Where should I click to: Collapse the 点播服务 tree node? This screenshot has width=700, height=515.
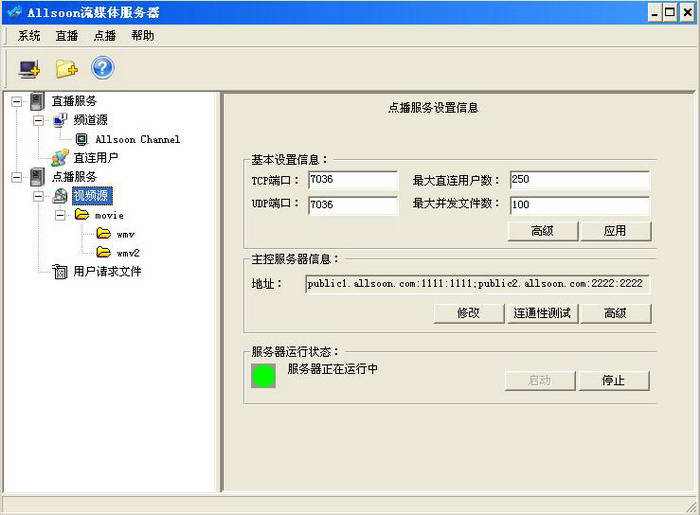17,177
